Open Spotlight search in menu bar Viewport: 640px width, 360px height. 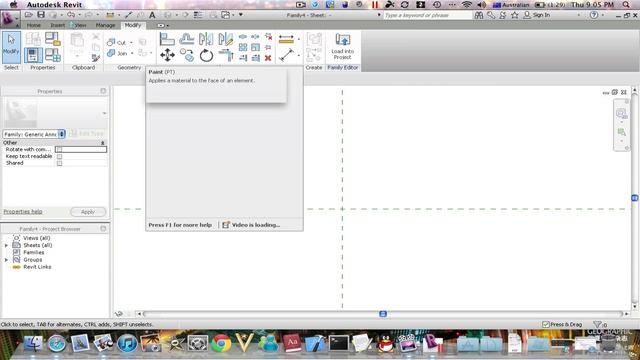tap(626, 4)
